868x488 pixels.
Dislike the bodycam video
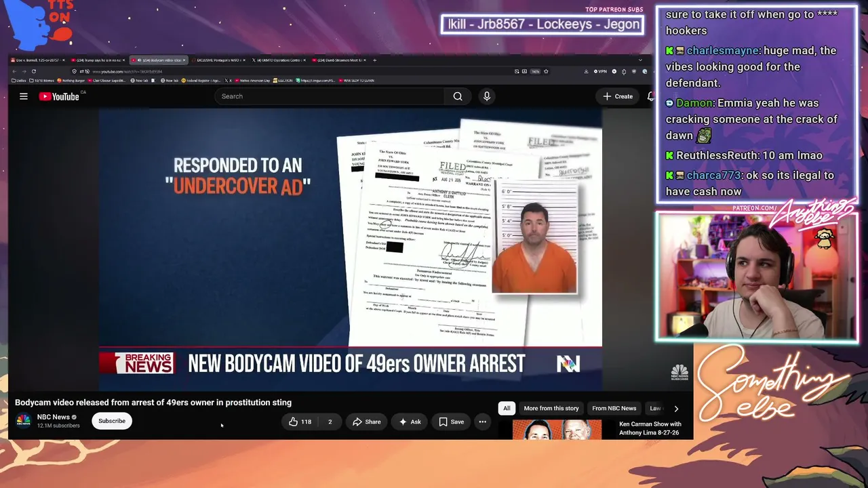(330, 422)
